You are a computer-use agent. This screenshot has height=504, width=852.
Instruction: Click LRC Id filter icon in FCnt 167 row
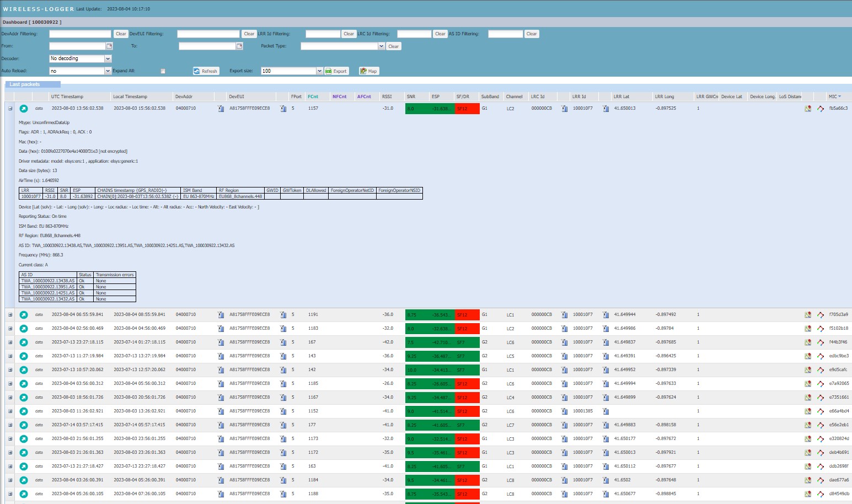(564, 342)
